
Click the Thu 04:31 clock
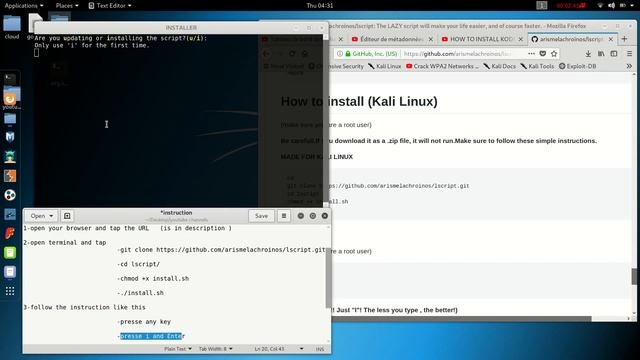click(x=320, y=6)
